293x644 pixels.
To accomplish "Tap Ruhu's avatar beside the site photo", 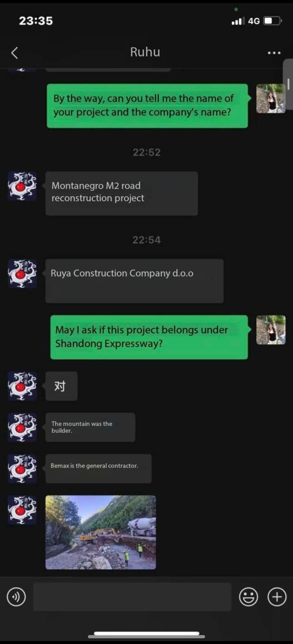I will (22, 510).
